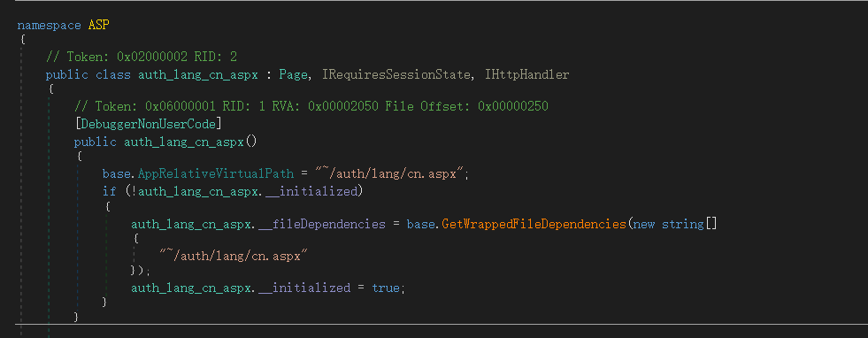The image size is (868, 338).
Task: Click auth_lang_cn_aspx in the class declaration
Action: click(x=197, y=74)
